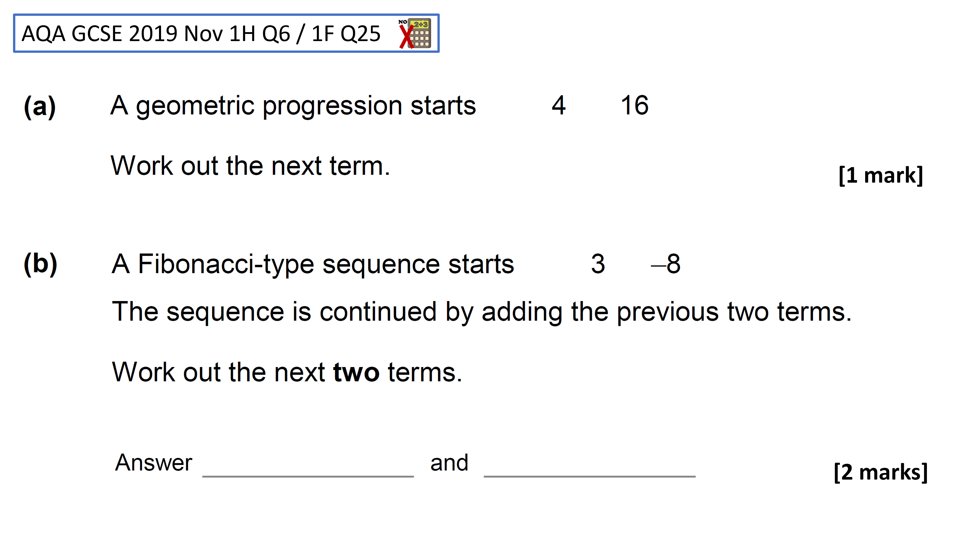Screen dimensions: 980x551
Task: Click the part (a) label
Action: point(40,107)
